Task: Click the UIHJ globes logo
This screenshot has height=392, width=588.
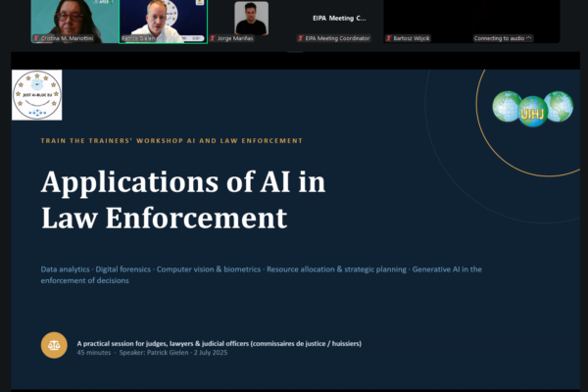Action: pyautogui.click(x=532, y=109)
